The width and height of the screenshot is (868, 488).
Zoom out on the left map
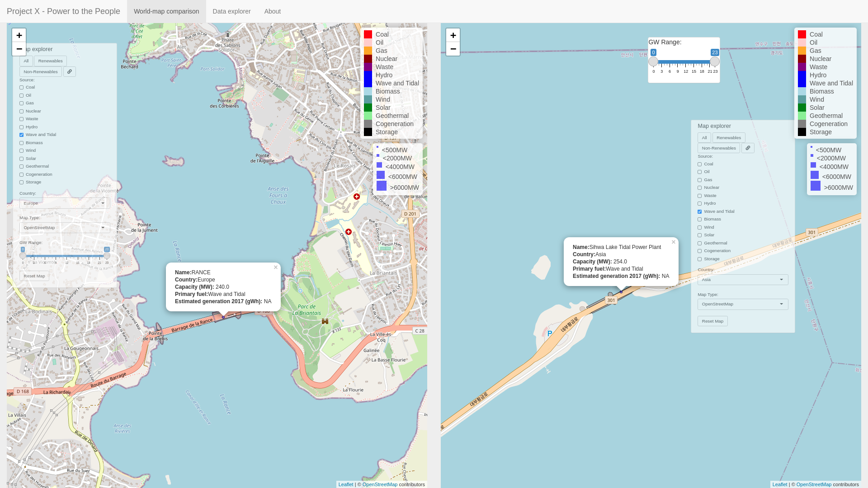(19, 49)
